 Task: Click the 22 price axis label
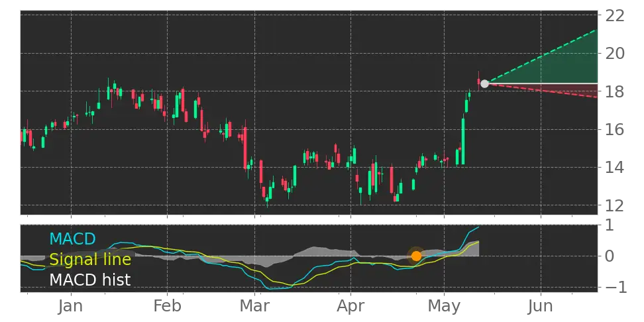[615, 16]
